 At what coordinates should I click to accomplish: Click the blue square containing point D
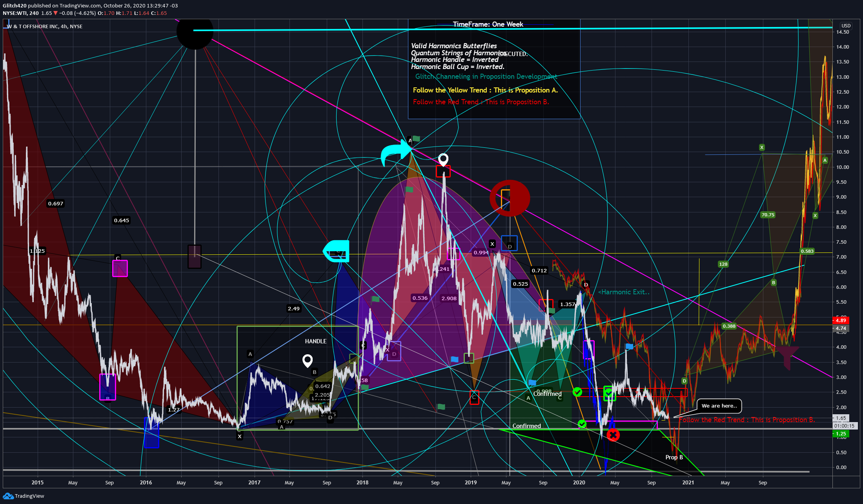(x=509, y=243)
